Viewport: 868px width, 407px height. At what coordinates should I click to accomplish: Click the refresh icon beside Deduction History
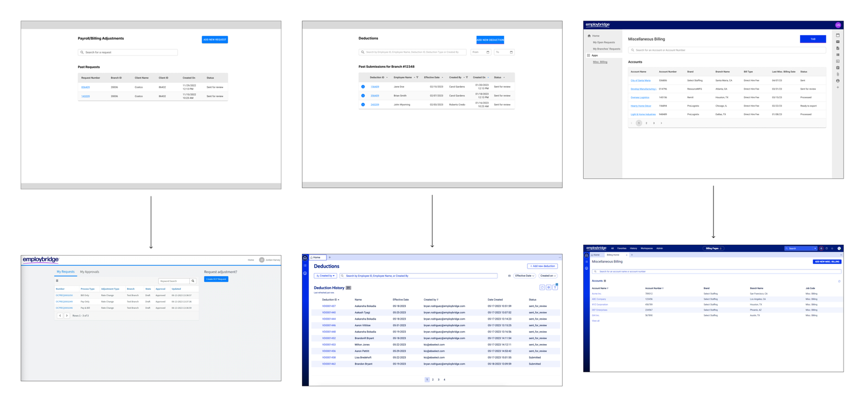tap(542, 288)
